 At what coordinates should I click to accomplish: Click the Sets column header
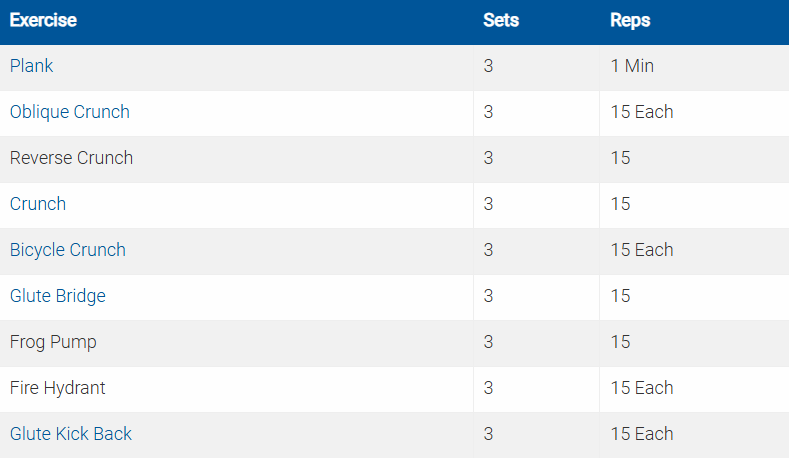click(501, 20)
